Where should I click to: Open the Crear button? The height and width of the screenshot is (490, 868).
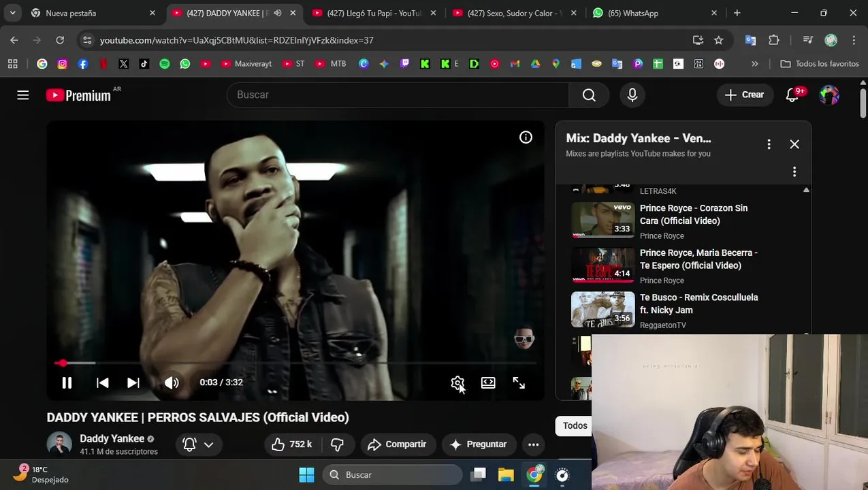click(x=744, y=95)
